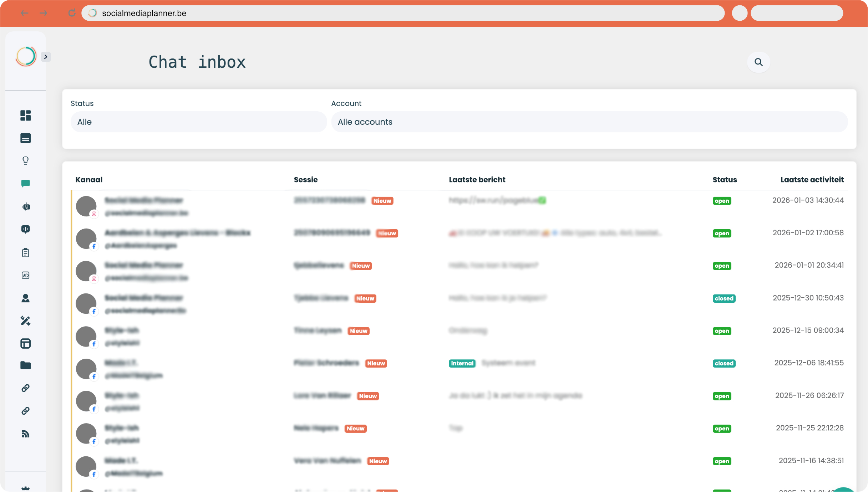Click closed badge on 2025-12-30 row
Viewport: 868px width, 492px height.
[724, 298]
